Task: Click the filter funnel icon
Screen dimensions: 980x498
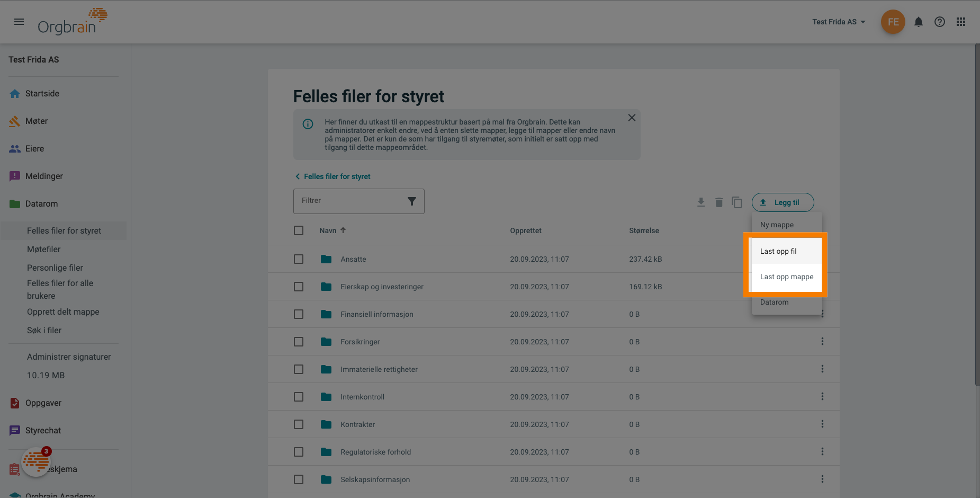Action: [x=412, y=201]
